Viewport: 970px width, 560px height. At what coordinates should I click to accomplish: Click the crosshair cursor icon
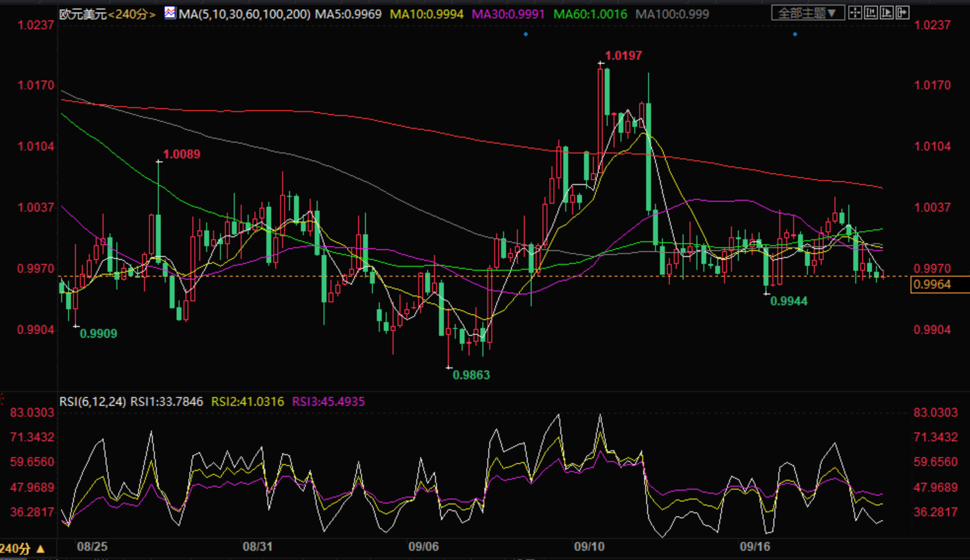pos(855,12)
